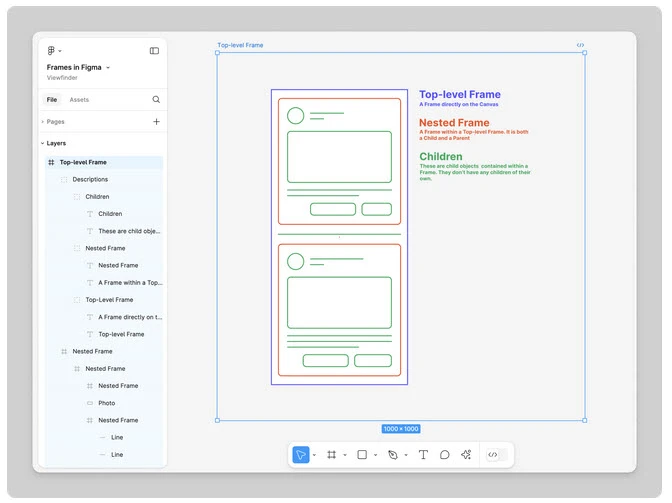Select the Text tool
672x503 pixels.
click(423, 455)
